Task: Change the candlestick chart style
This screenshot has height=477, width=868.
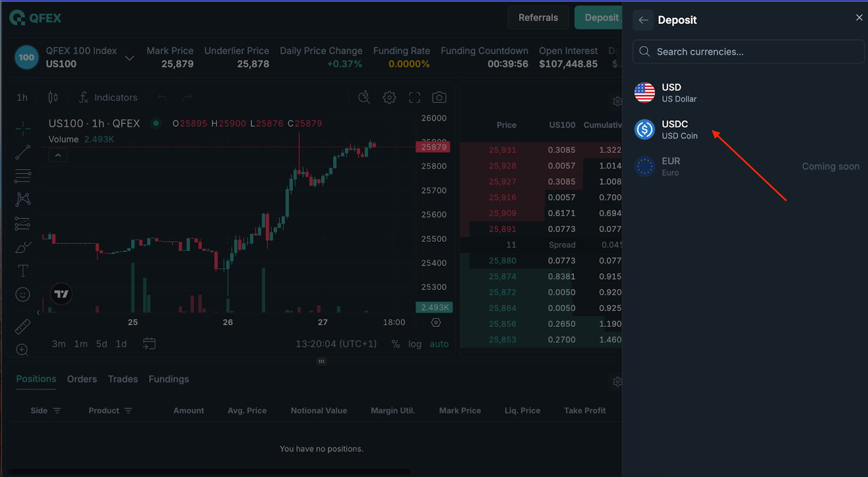Action: (x=53, y=98)
